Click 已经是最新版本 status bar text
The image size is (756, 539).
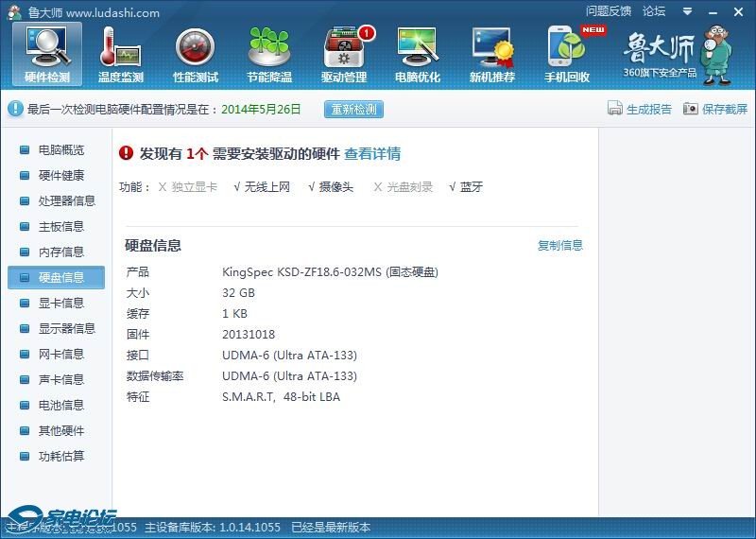[x=331, y=527]
